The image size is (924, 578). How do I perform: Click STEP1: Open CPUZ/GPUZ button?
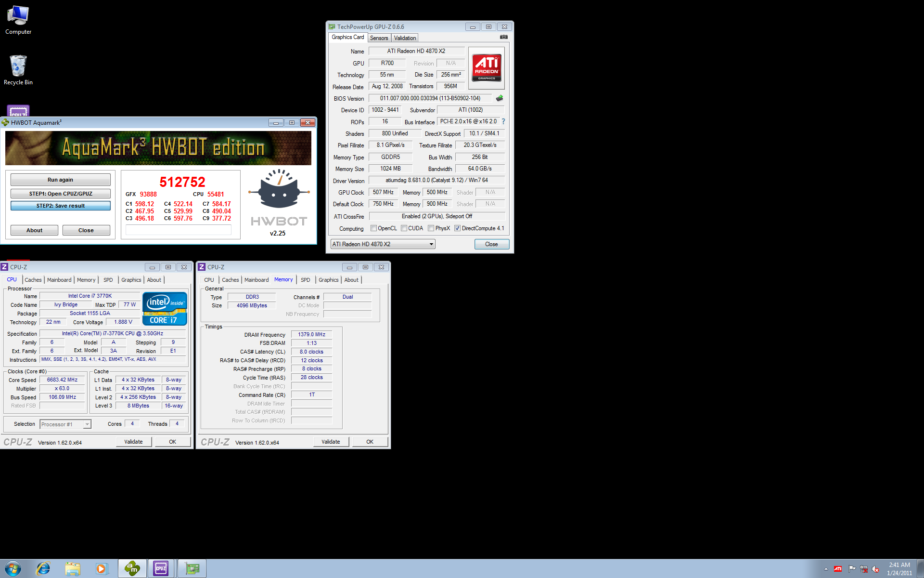click(61, 194)
